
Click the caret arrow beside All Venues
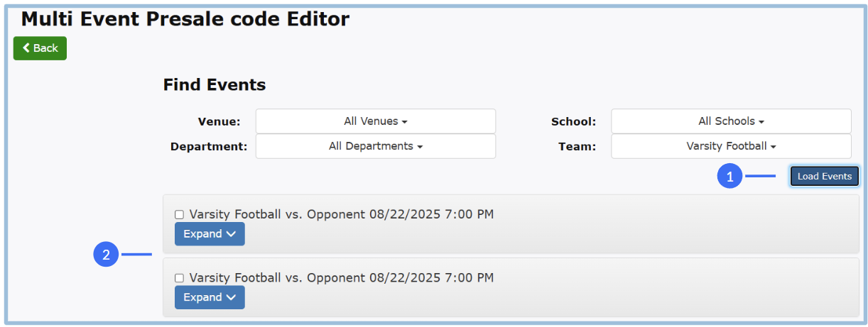coord(405,122)
